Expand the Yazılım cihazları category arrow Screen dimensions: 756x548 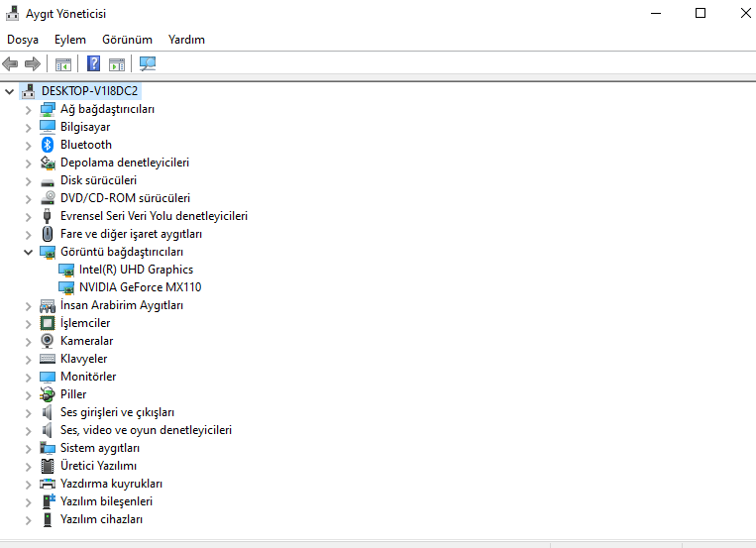point(29,520)
